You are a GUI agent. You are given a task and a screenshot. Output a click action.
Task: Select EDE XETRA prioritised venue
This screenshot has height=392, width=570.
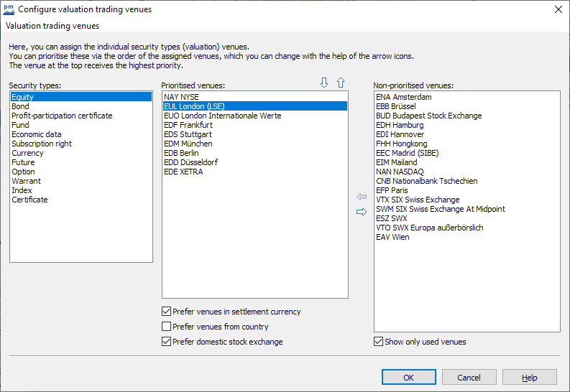pyautogui.click(x=183, y=172)
